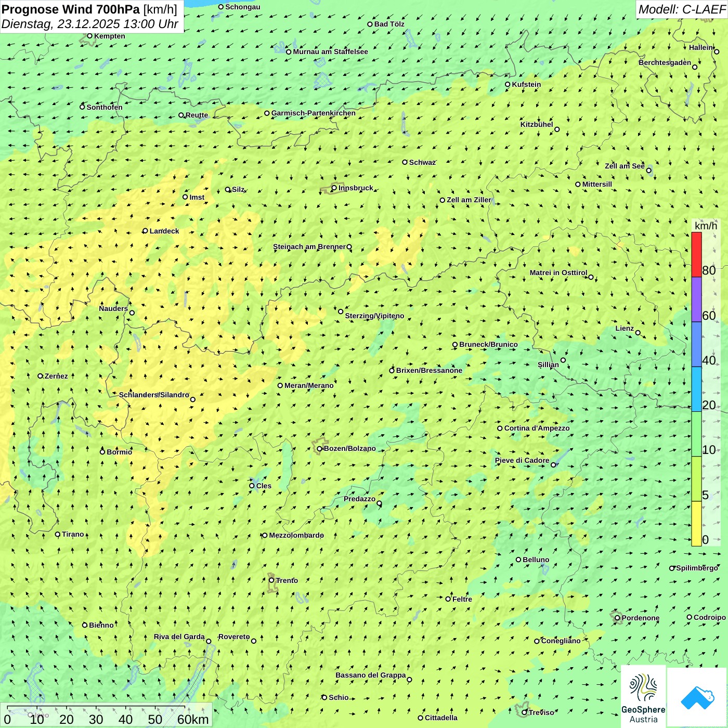This screenshot has width=728, height=728.
Task: Click the Bormio label
Action: pos(119,452)
